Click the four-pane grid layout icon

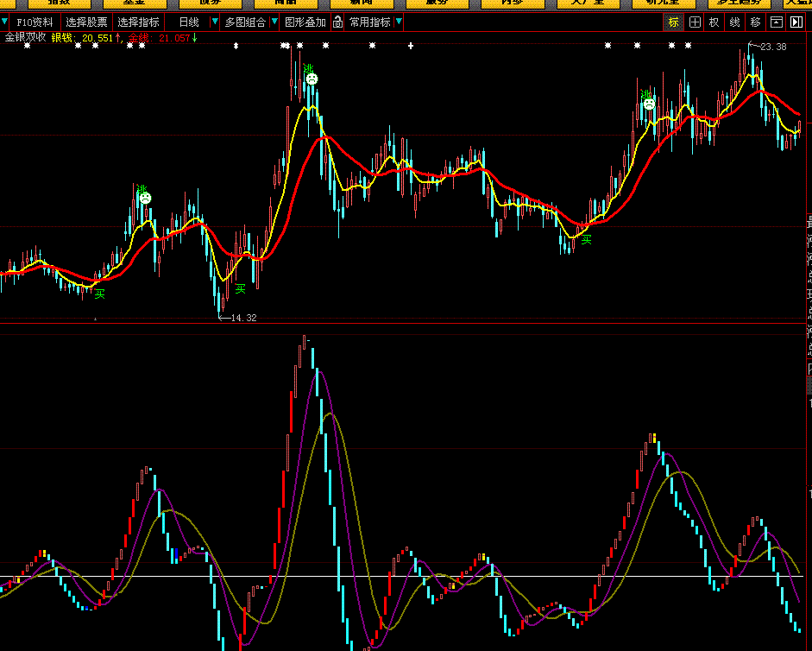click(695, 22)
